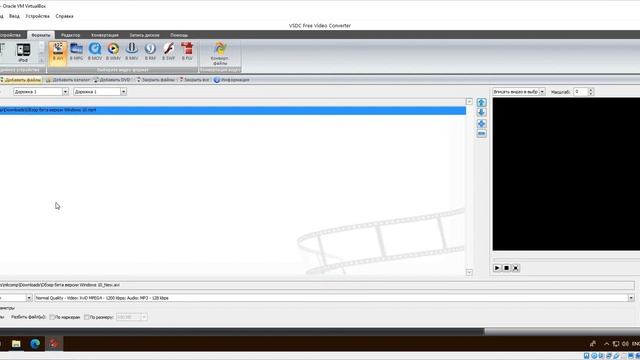Viewport: 640px width, 360px height.
Task: Open Microsoft Edge from taskbar
Action: 35,344
